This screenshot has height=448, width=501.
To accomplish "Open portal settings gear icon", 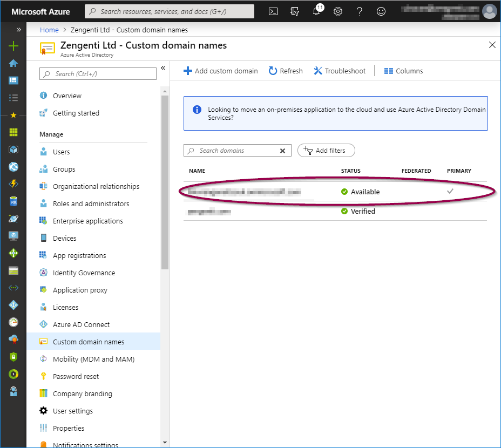I will (x=338, y=11).
